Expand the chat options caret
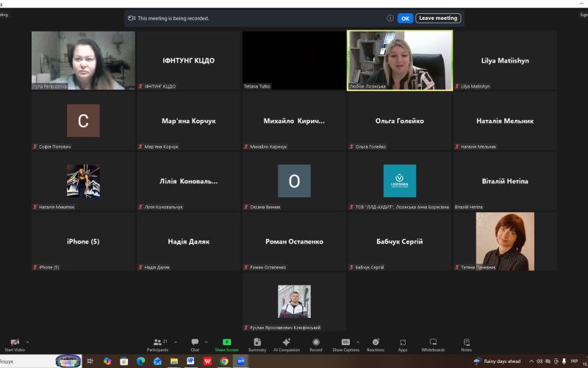 [206, 342]
